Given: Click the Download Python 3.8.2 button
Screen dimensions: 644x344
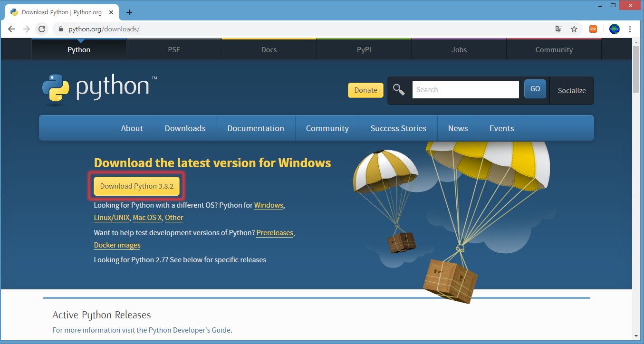Looking at the screenshot, I should tap(137, 186).
